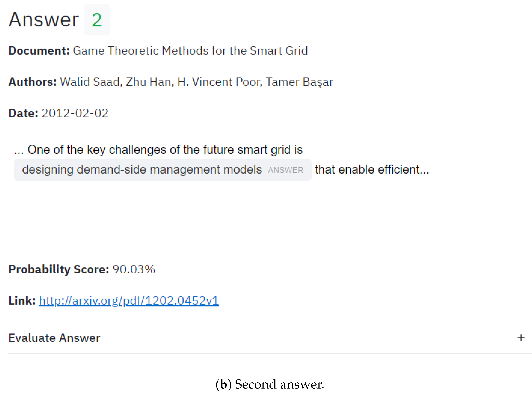
Task: Click the bold 'Link:' label
Action: coord(22,300)
